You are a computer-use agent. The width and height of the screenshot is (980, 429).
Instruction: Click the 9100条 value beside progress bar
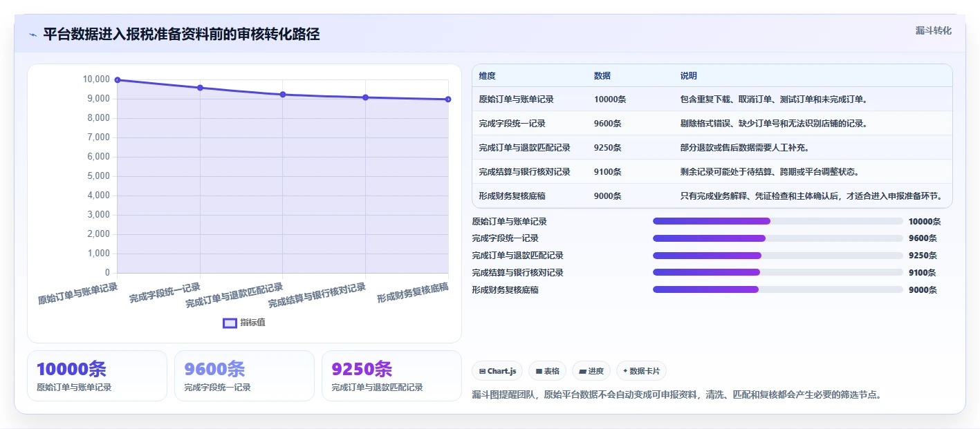[x=923, y=273]
